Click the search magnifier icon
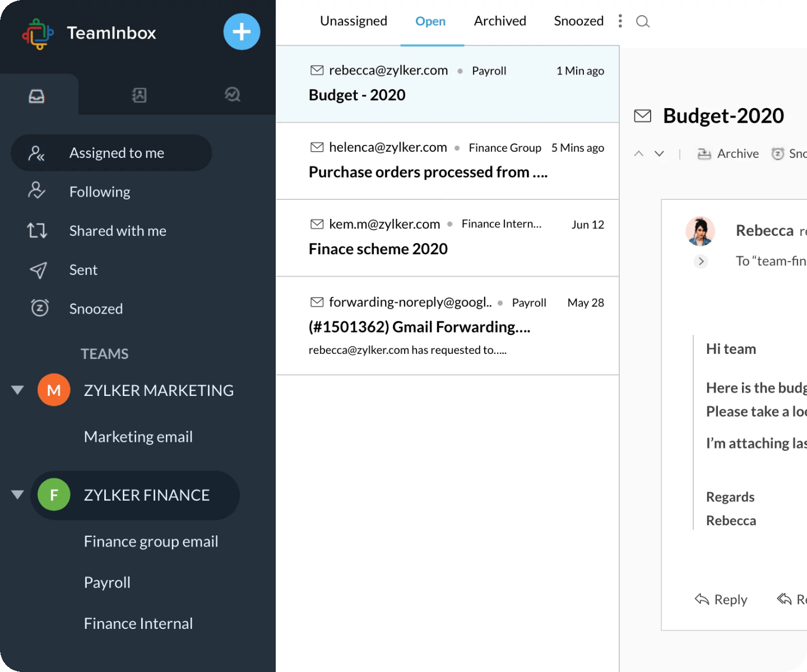 [643, 22]
